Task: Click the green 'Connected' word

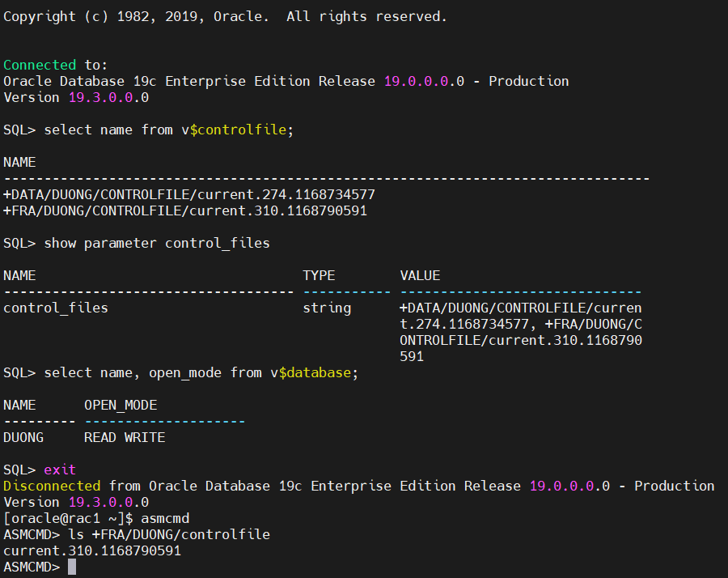Action: 40,65
